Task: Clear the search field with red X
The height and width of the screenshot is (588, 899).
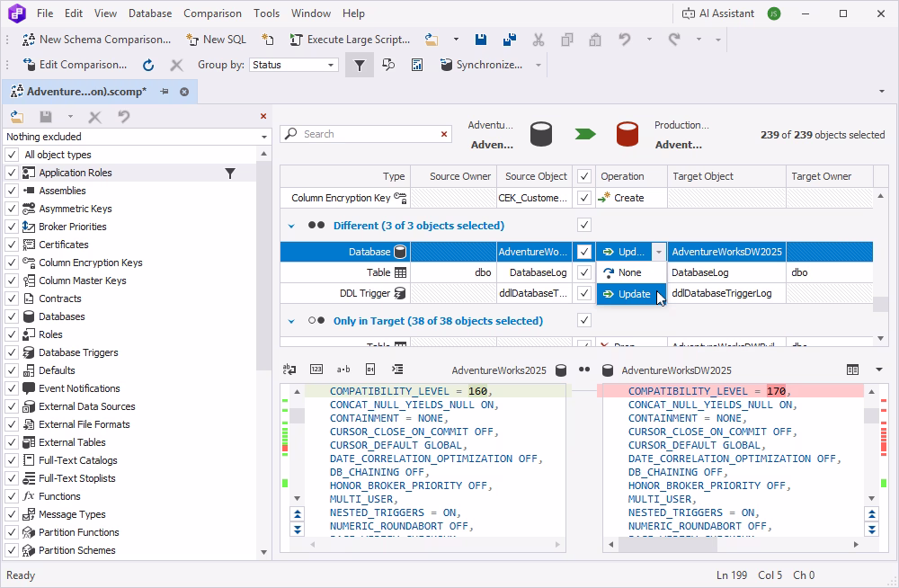Action: click(444, 134)
